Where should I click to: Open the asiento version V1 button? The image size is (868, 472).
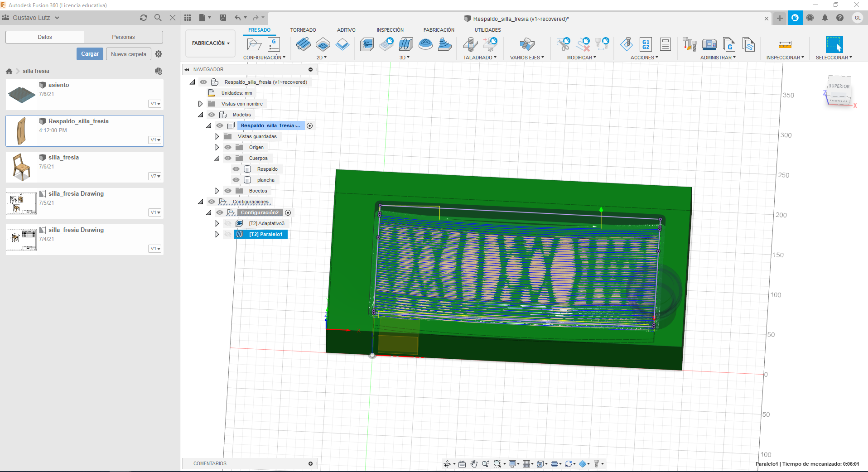click(x=155, y=104)
